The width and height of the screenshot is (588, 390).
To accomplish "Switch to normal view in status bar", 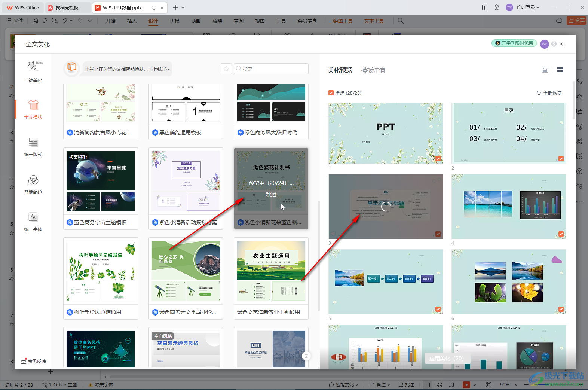I will tap(427, 384).
